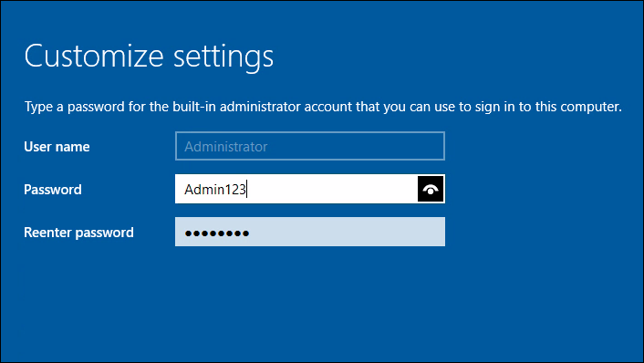
Task: Click the 'Customize settings' heading
Action: [149, 57]
